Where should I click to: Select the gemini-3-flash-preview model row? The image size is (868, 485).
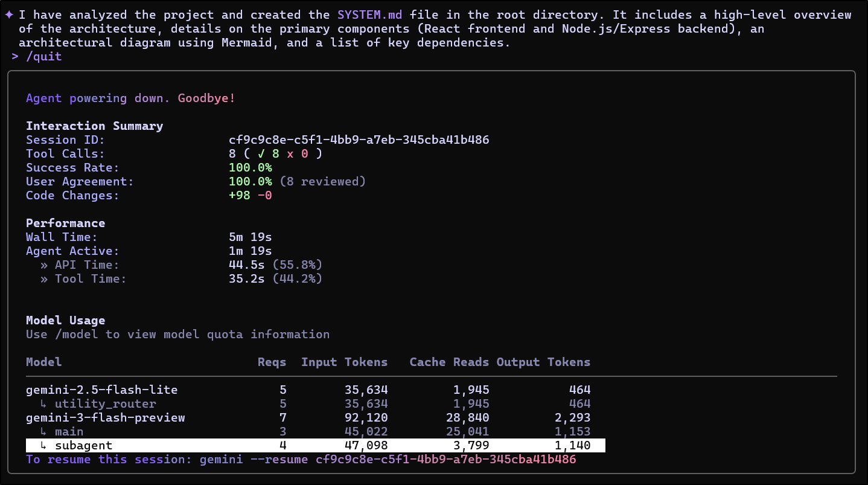105,418
